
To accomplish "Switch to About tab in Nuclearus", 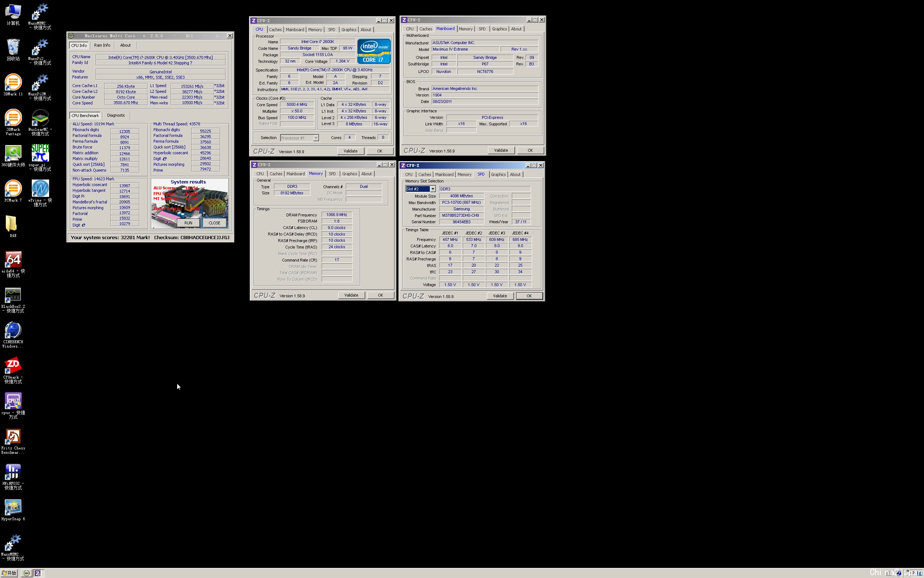I will (125, 45).
